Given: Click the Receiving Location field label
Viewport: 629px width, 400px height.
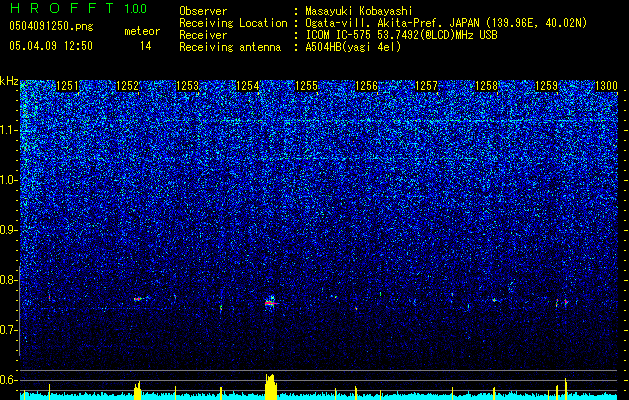Looking at the screenshot, I should (x=233, y=23).
